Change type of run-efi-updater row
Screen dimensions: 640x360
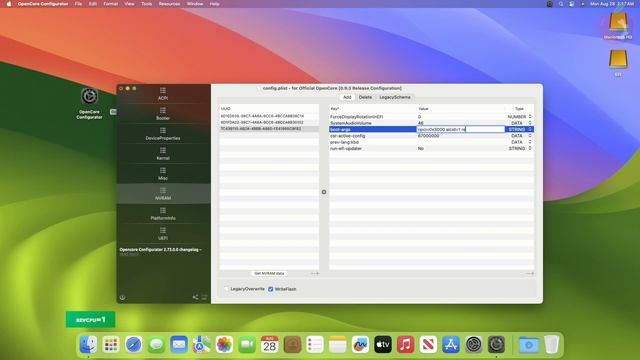[x=530, y=149]
